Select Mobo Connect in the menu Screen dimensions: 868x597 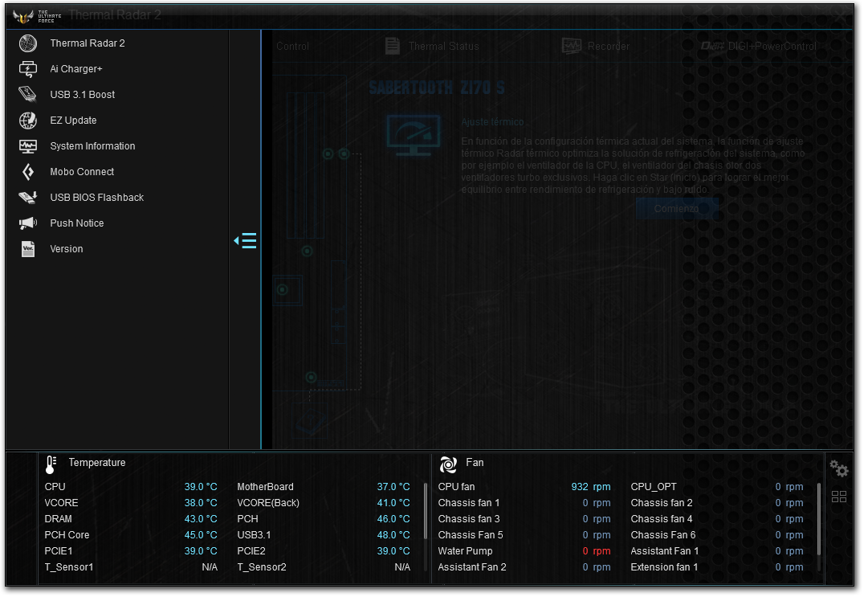point(82,172)
